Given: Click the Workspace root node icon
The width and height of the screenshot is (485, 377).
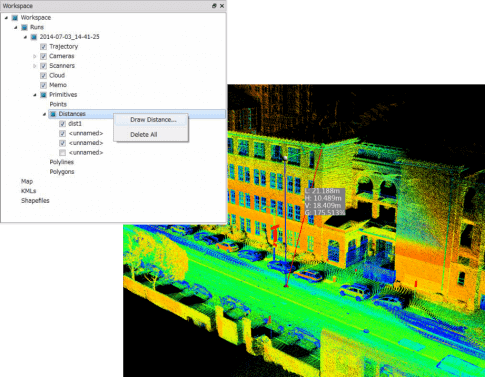Looking at the screenshot, I should pyautogui.click(x=15, y=18).
